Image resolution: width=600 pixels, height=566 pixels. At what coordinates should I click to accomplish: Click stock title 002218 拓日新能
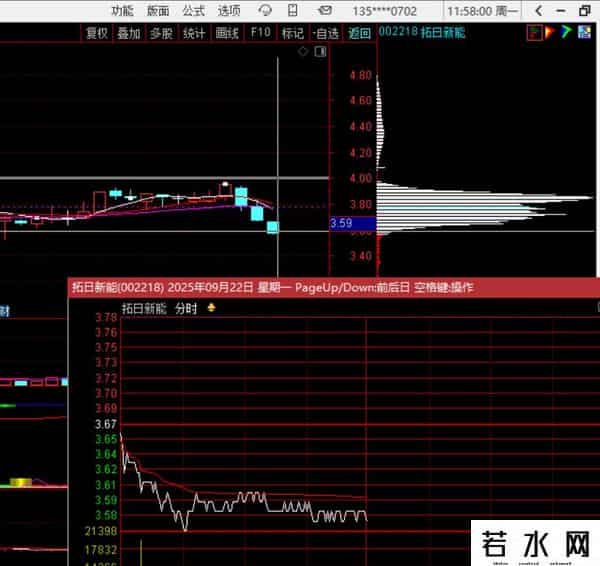pyautogui.click(x=422, y=32)
